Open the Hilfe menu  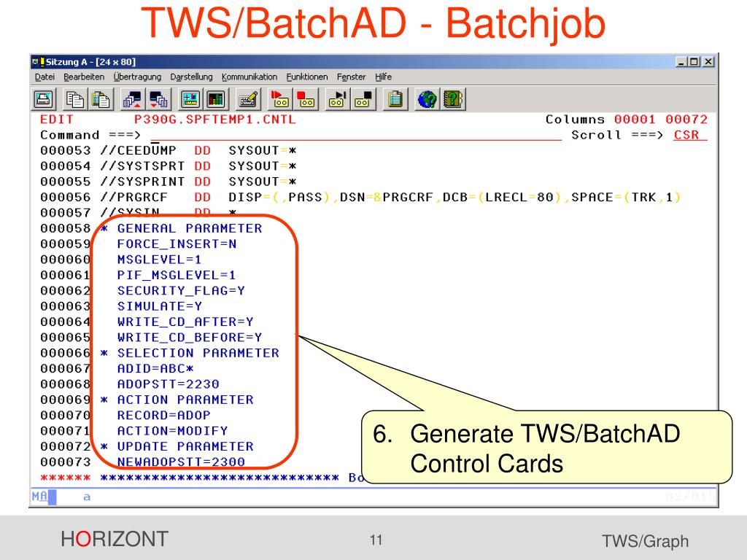click(x=383, y=77)
